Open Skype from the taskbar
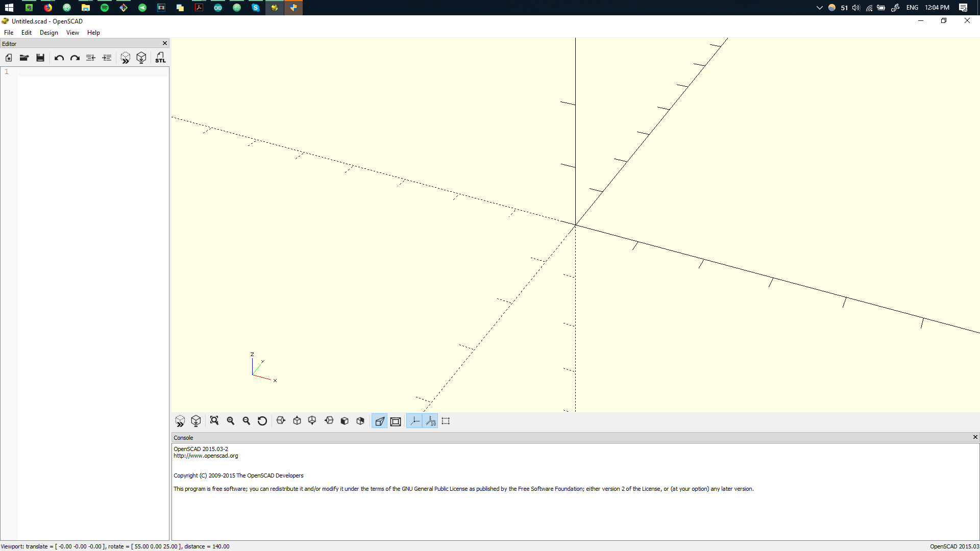Viewport: 980px width, 551px height. [x=256, y=8]
